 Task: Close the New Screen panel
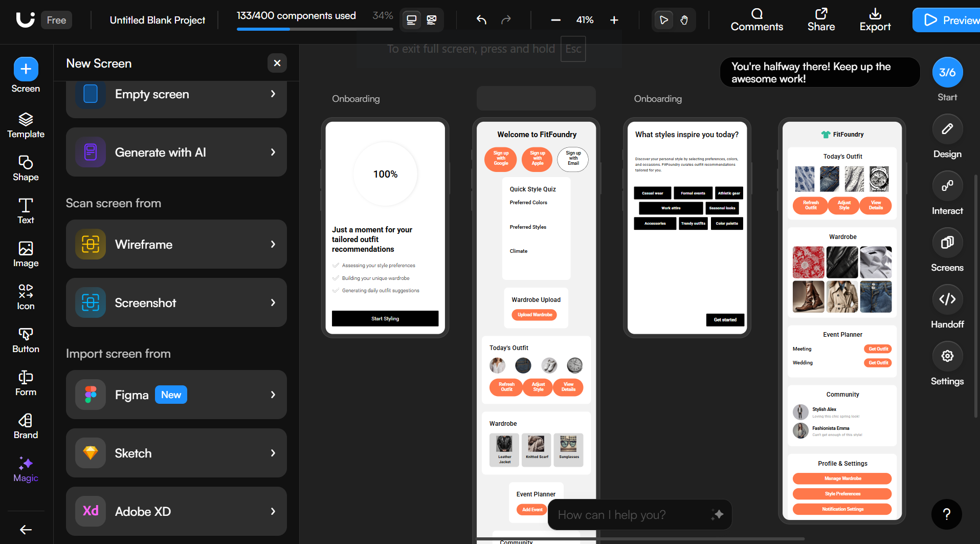click(277, 63)
